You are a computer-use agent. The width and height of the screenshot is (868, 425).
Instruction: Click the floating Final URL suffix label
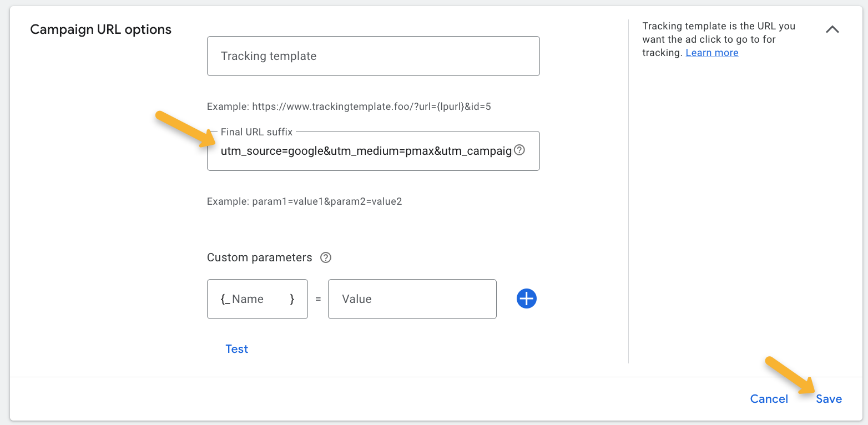256,132
